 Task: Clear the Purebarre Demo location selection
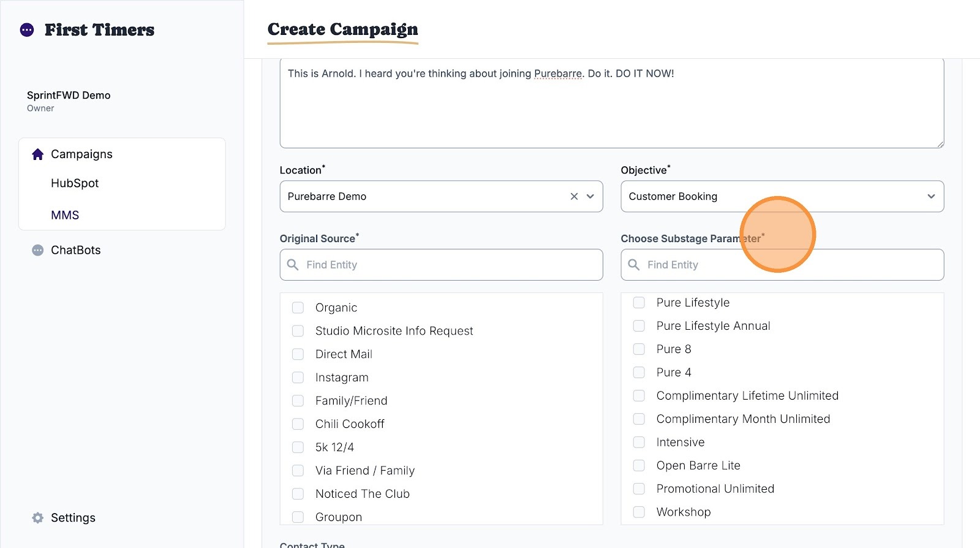pos(574,197)
